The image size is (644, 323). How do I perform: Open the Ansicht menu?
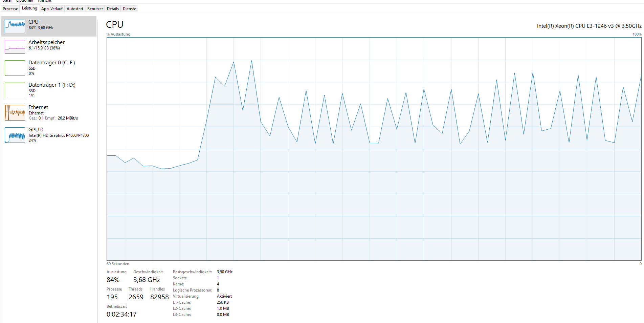click(x=45, y=1)
